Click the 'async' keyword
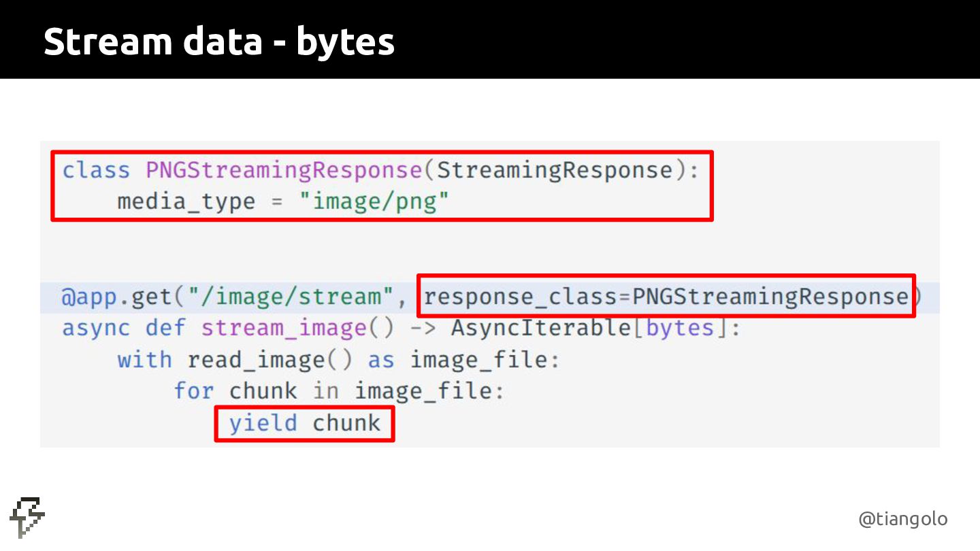The height and width of the screenshot is (551, 980). (x=96, y=329)
